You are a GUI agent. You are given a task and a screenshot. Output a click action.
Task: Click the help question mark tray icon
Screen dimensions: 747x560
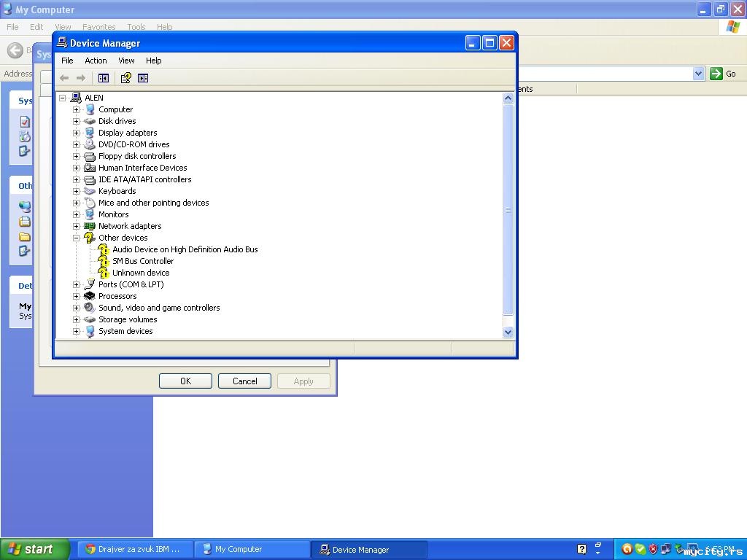click(x=581, y=549)
